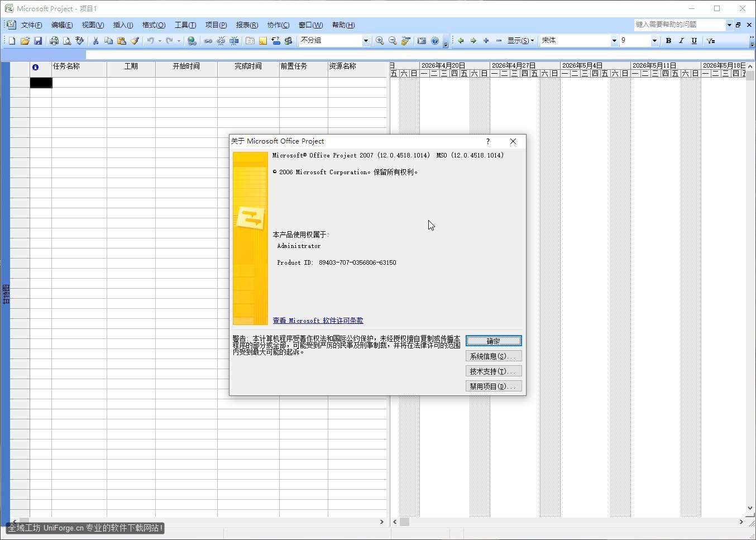Create a new project file
Screen dimensions: 756x540
pyautogui.click(x=12, y=41)
